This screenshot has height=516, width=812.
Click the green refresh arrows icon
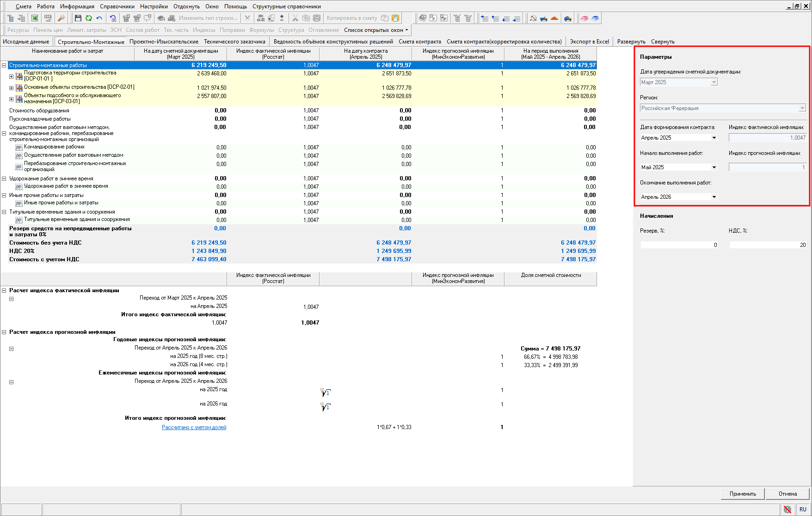[x=88, y=18]
